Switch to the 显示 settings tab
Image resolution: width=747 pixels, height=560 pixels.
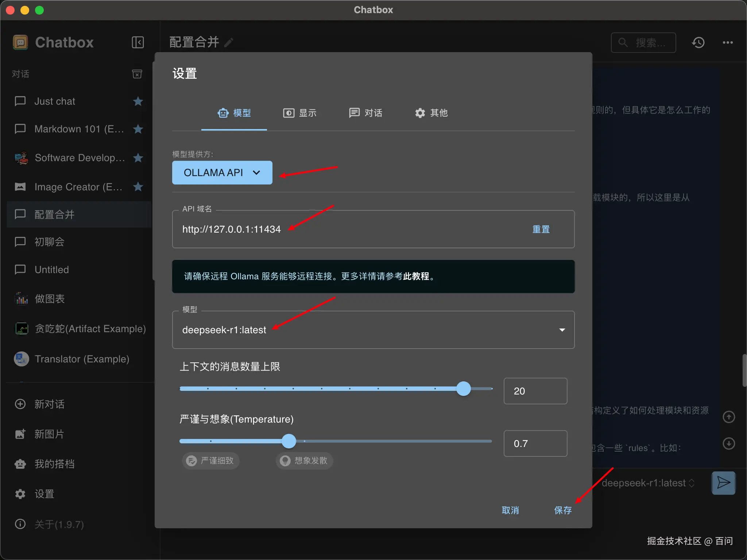pyautogui.click(x=300, y=113)
